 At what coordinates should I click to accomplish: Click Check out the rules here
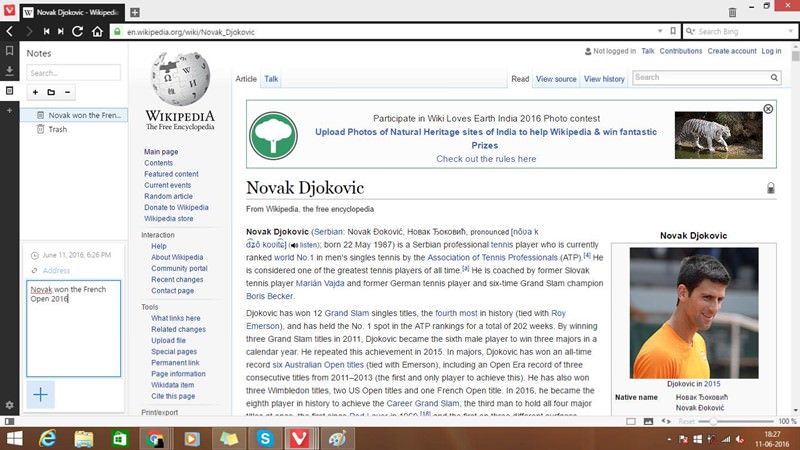(486, 159)
